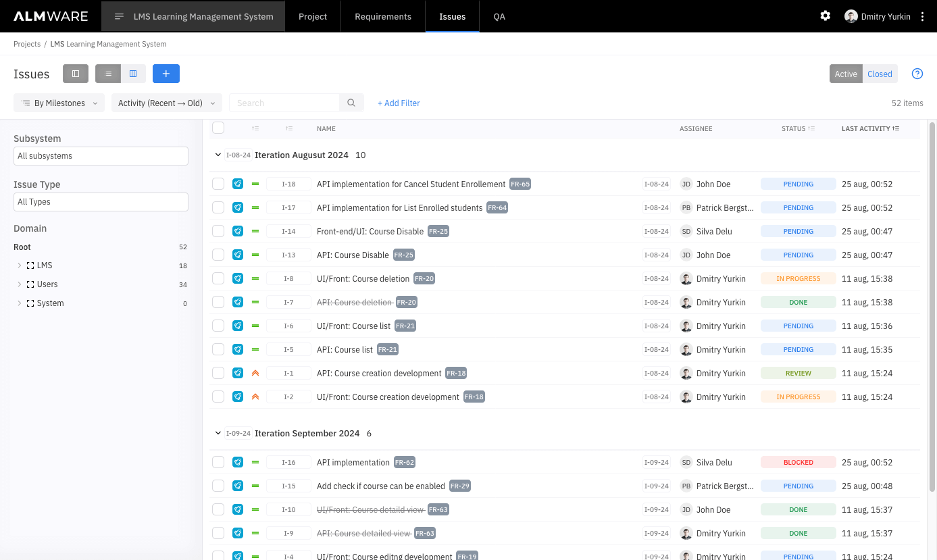Screen dimensions: 937x560
Task: Click the search magnifier icon
Action: [x=351, y=103]
